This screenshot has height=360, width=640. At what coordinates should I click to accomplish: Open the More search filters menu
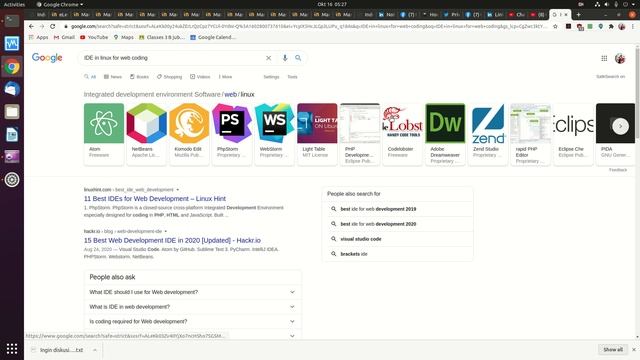coord(225,77)
